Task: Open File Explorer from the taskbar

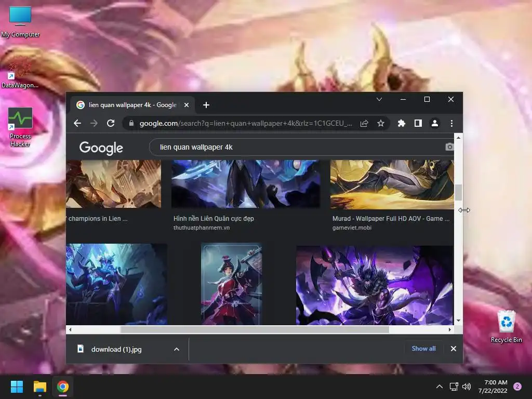Action: click(39, 387)
